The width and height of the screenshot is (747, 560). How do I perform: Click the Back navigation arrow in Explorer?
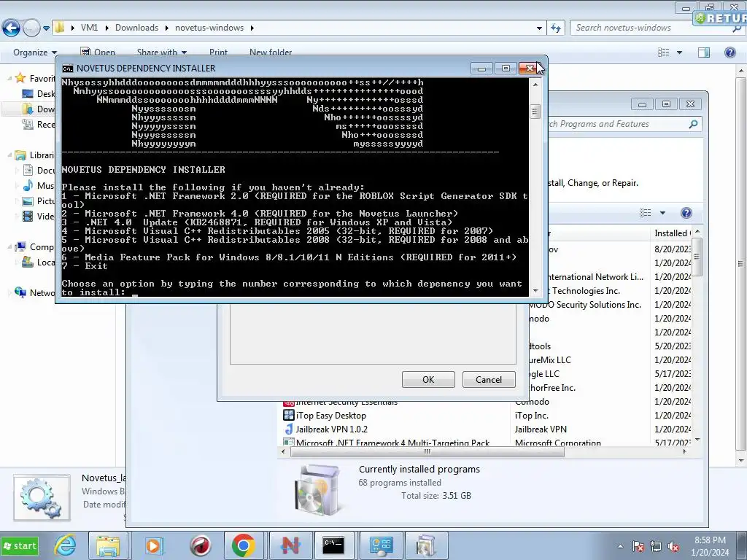point(11,28)
